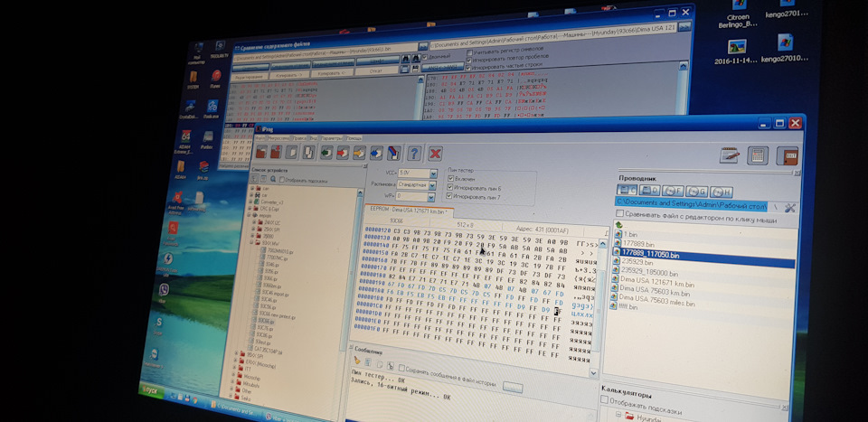Click the red-blue erase chip toolbar icon
The width and height of the screenshot is (868, 422).
point(393,153)
